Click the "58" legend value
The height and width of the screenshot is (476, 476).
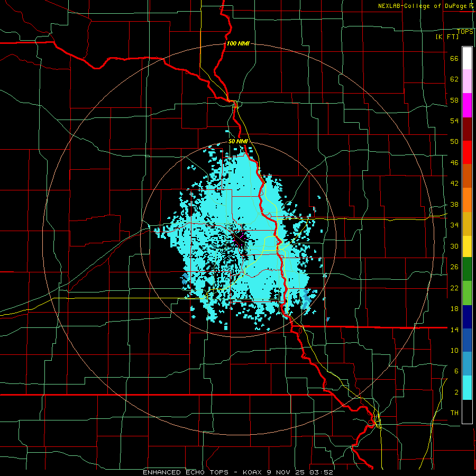(454, 100)
